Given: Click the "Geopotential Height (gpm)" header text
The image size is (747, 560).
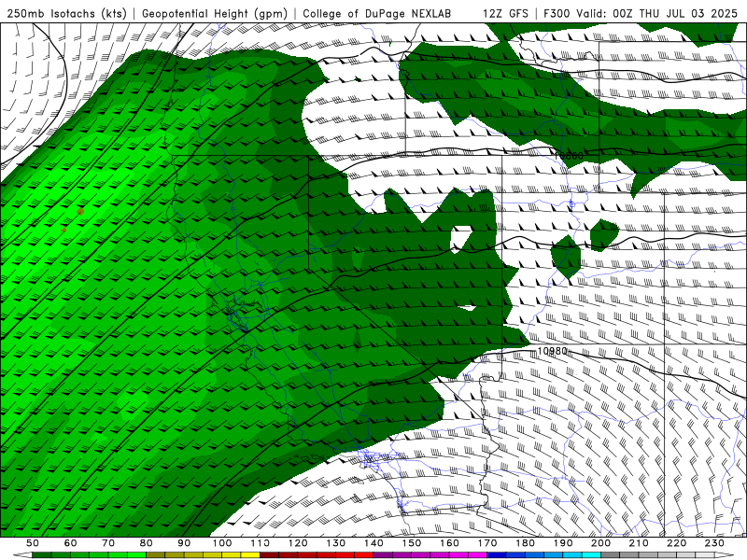Looking at the screenshot, I should (x=215, y=13).
